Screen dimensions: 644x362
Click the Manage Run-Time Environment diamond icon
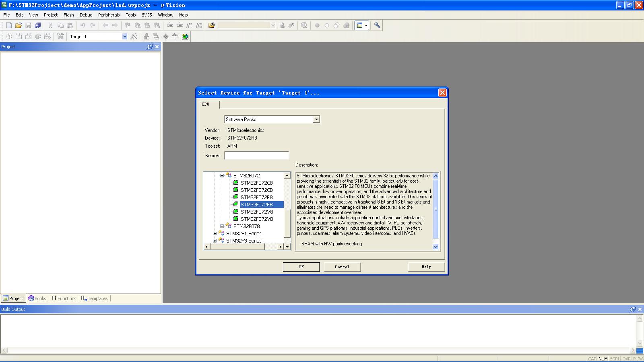pos(166,37)
